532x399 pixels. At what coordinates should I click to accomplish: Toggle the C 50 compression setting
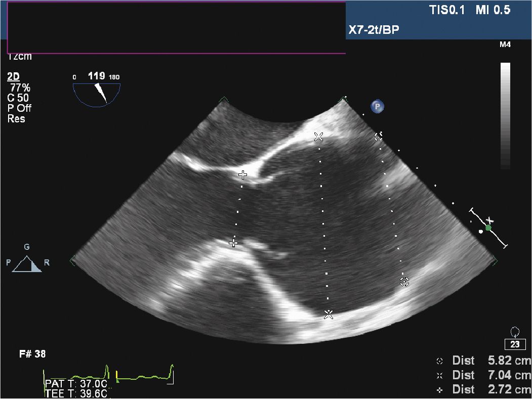(17, 98)
